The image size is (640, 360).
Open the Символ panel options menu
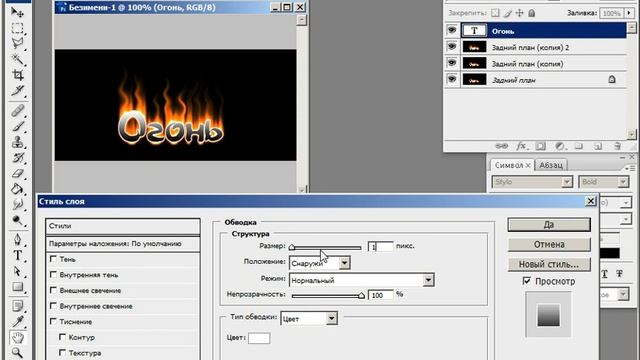(630, 168)
